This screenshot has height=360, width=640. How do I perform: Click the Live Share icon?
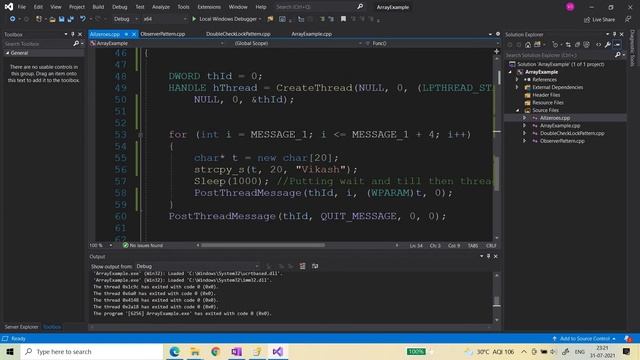click(587, 20)
